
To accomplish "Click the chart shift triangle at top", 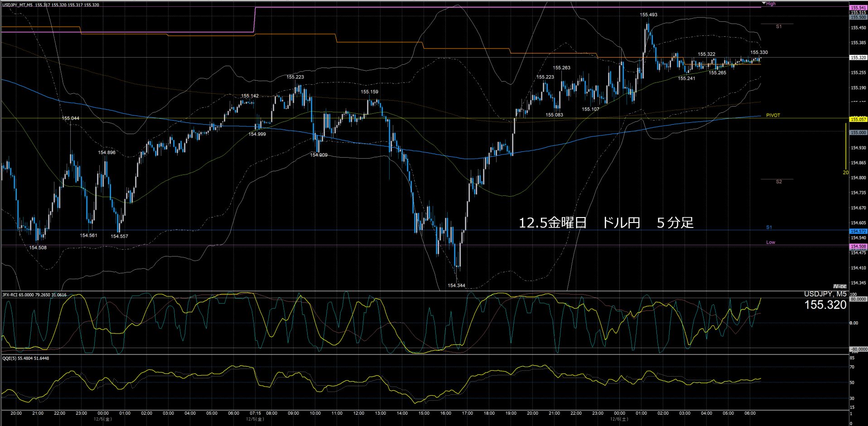I will 763,3.
